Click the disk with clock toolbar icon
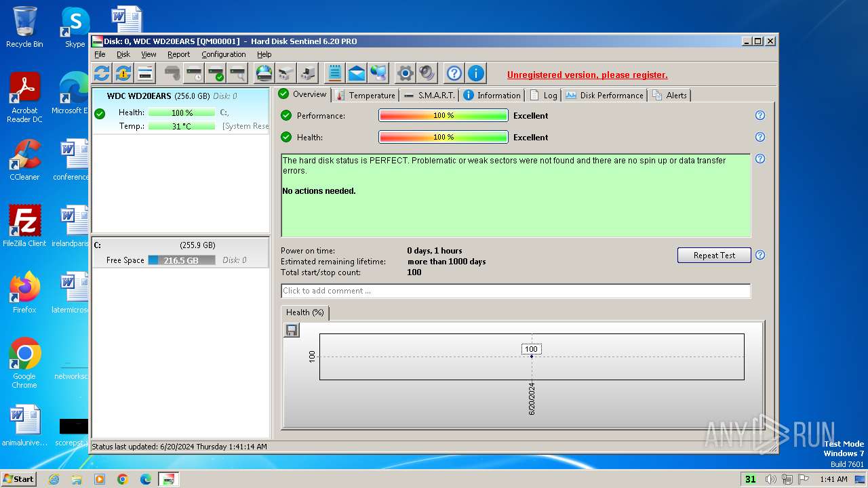Viewport: 868px width, 488px height. [x=194, y=73]
